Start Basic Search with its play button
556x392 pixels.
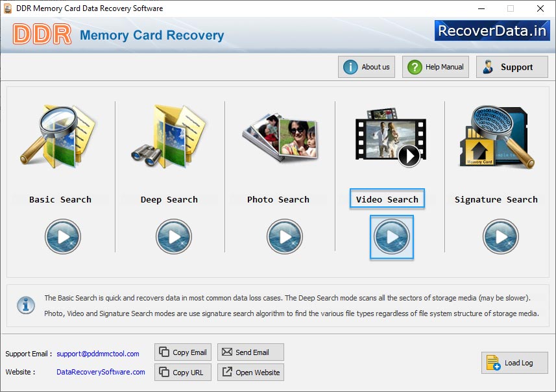coord(63,237)
